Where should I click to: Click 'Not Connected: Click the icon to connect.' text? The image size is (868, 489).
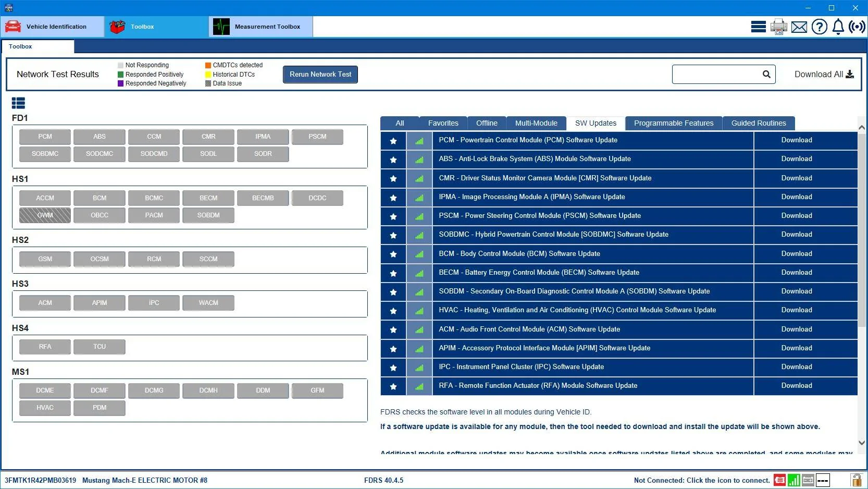pos(702,480)
